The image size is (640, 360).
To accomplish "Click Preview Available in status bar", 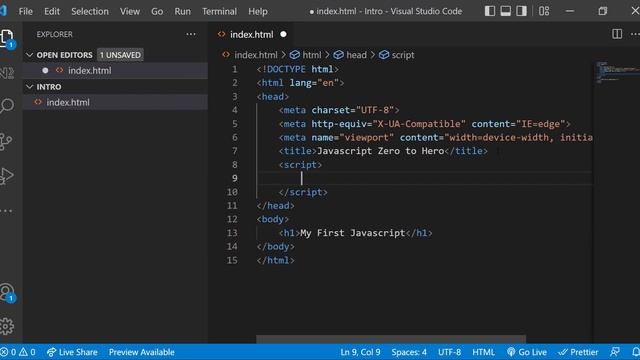I will (141, 352).
